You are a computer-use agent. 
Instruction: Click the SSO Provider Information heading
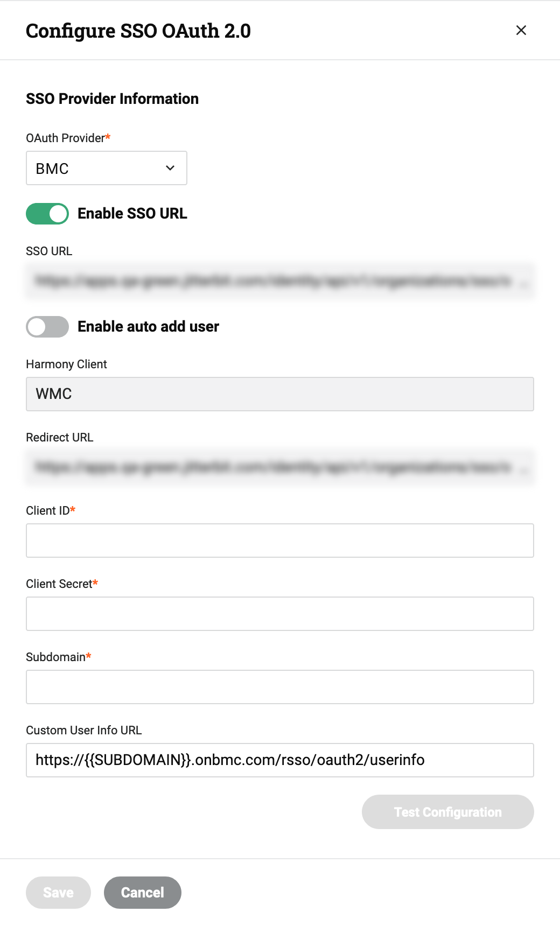point(112,99)
